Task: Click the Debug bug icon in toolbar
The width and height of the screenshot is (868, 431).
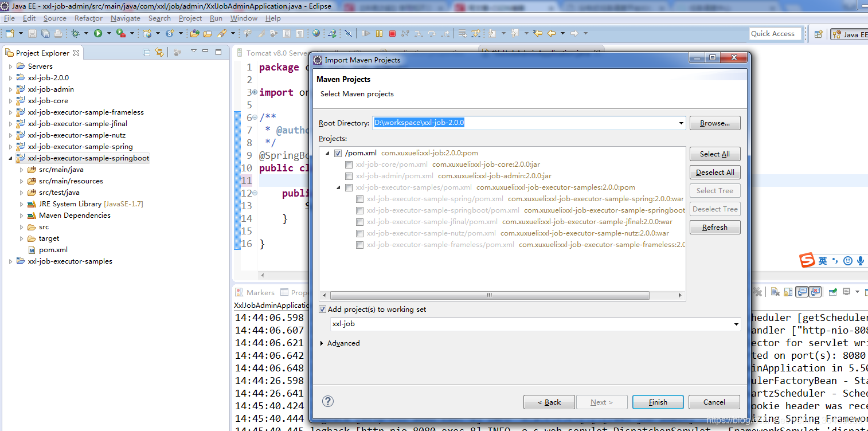Action: [x=75, y=33]
